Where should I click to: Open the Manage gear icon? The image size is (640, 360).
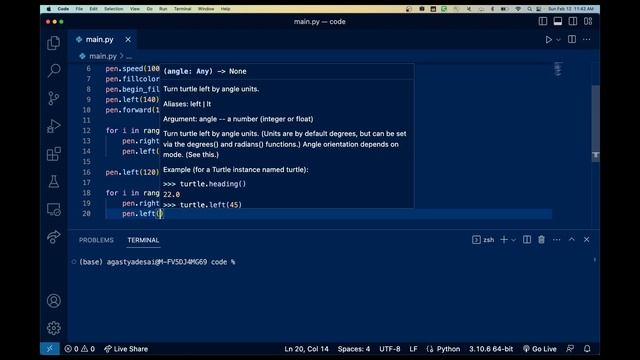pyautogui.click(x=53, y=328)
